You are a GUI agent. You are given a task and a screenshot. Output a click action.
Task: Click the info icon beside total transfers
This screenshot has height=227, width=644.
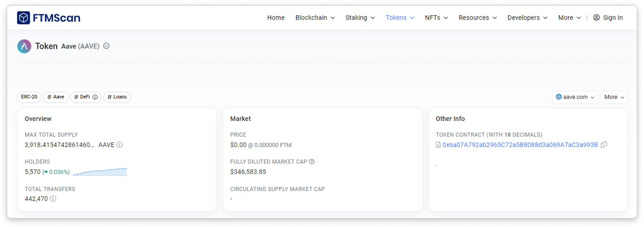click(53, 199)
